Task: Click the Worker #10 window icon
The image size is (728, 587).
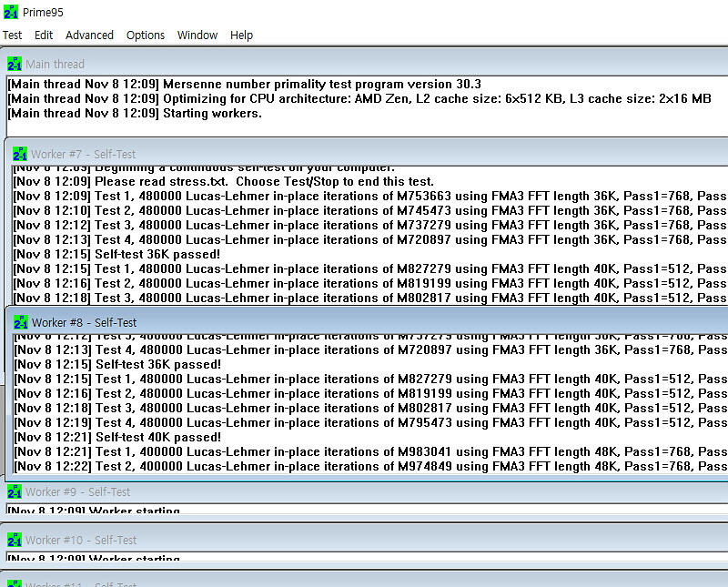Action: pyautogui.click(x=15, y=540)
